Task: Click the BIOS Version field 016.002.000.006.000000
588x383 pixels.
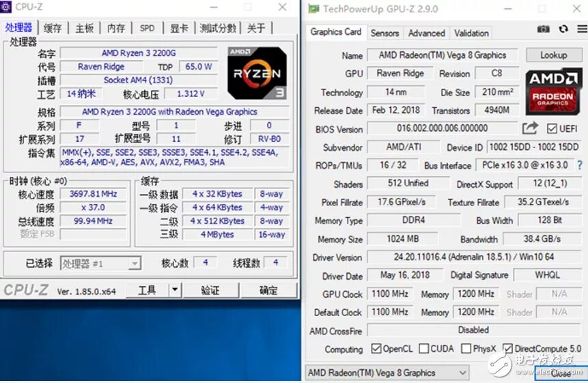Action: point(442,128)
